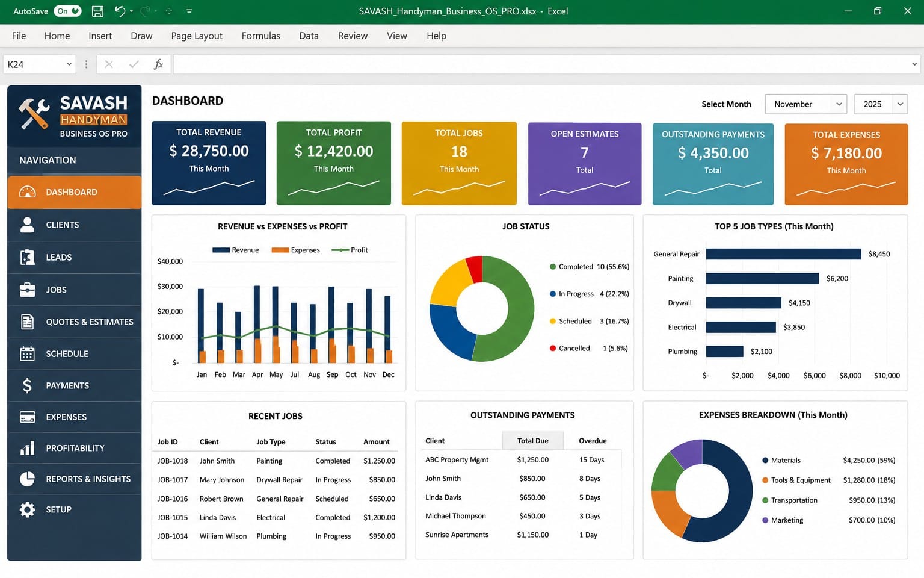The image size is (924, 578).
Task: Click the Reports & Insights pie icon
Action: (x=27, y=479)
